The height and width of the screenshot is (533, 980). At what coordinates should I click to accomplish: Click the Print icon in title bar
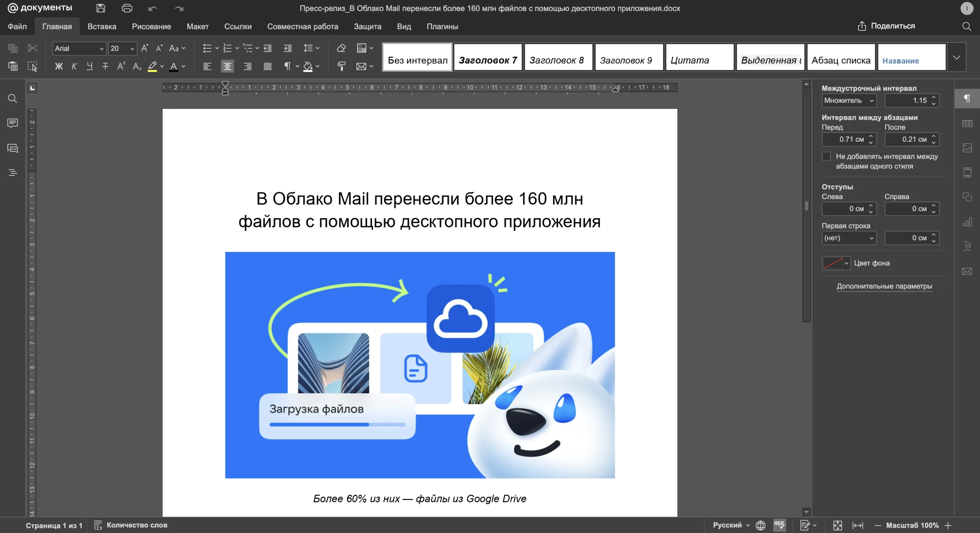(127, 8)
